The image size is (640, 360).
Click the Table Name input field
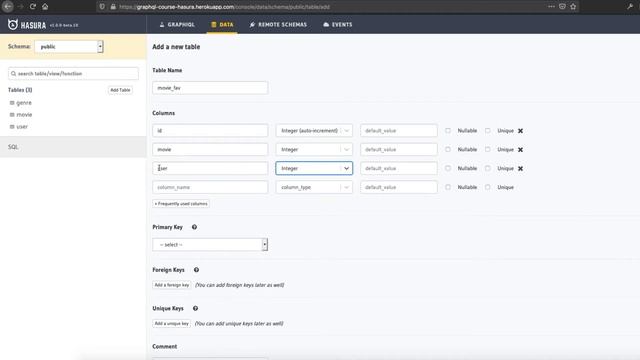pos(210,88)
